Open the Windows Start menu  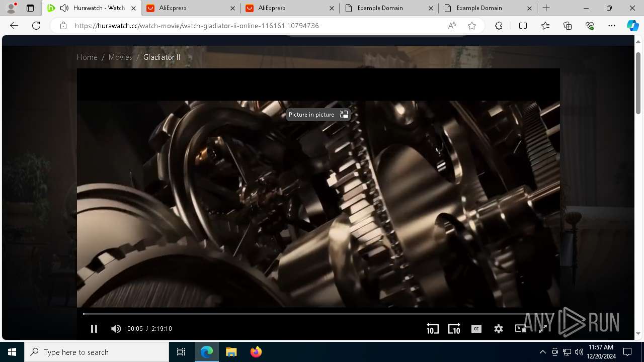tap(12, 352)
